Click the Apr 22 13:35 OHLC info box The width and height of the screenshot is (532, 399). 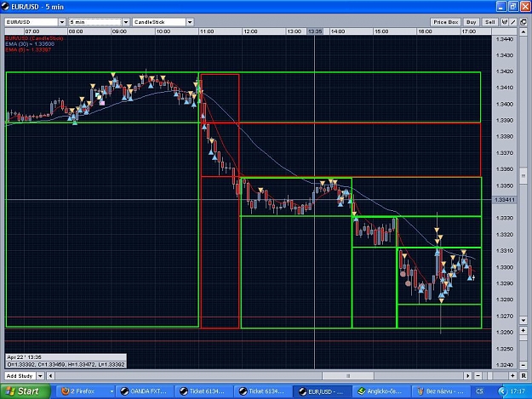(x=66, y=361)
